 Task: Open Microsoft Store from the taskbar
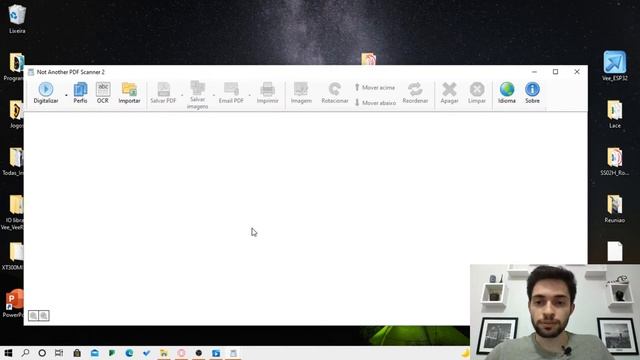[77, 353]
